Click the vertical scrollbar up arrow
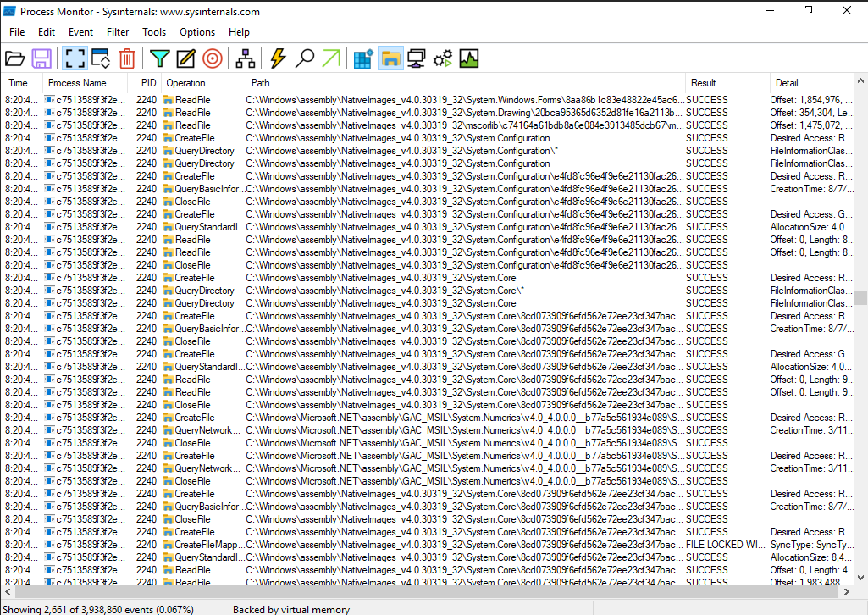 coord(861,80)
